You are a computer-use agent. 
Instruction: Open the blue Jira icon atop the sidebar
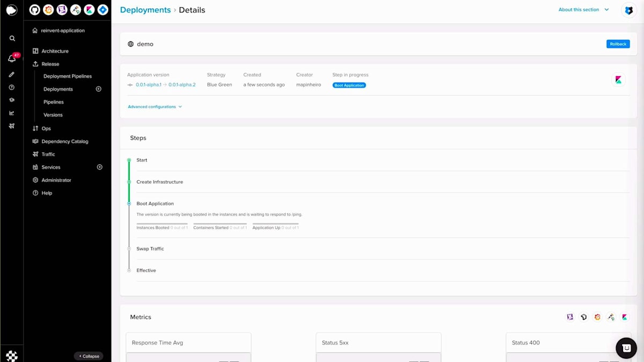(x=103, y=10)
